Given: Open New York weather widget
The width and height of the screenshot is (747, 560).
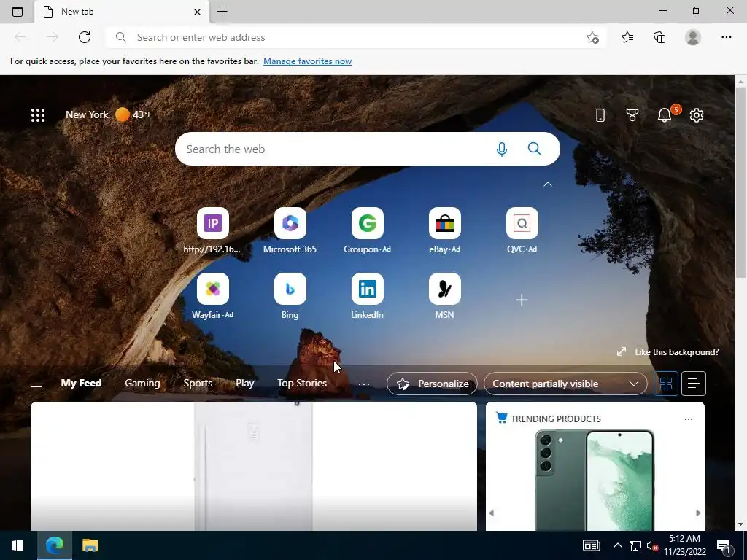Looking at the screenshot, I should point(108,114).
